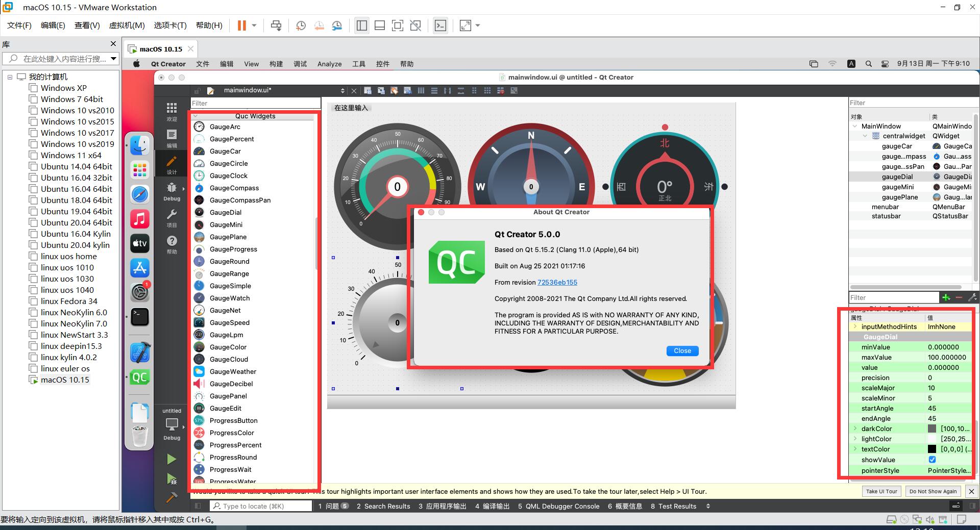Viewport: 980px width, 530px height.
Task: Click the Build hammer icon
Action: (171, 497)
